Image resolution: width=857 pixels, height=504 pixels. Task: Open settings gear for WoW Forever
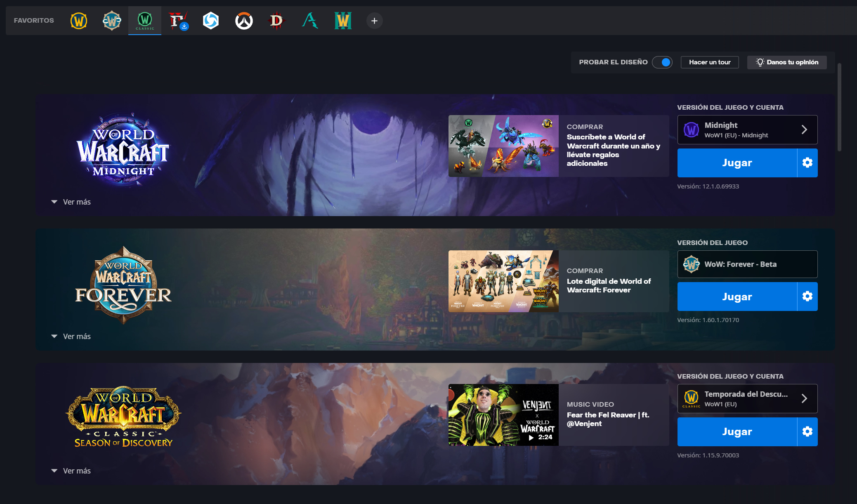tap(807, 297)
